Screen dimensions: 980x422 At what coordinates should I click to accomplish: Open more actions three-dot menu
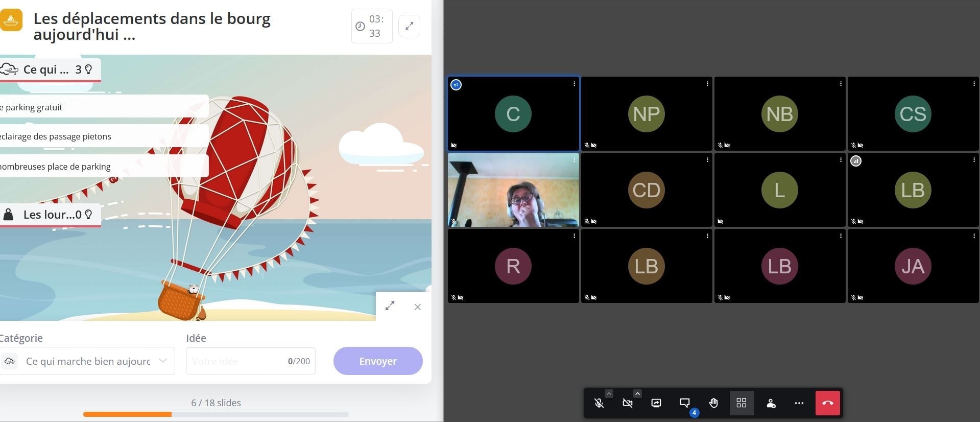(799, 403)
